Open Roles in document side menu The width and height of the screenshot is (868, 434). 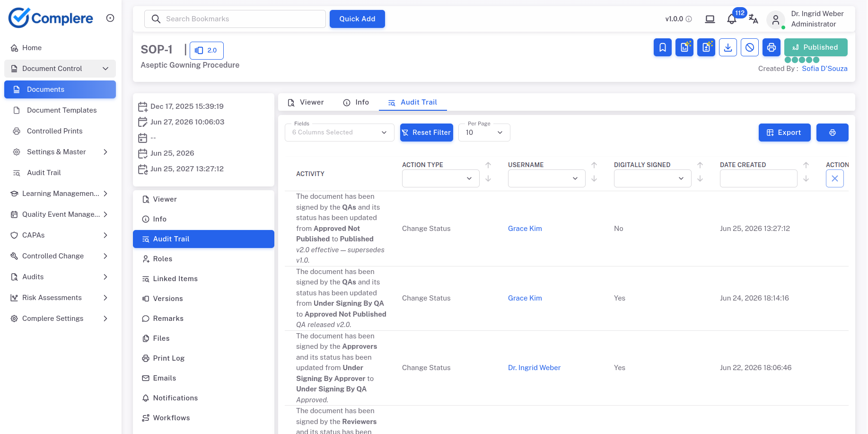[203, 259]
